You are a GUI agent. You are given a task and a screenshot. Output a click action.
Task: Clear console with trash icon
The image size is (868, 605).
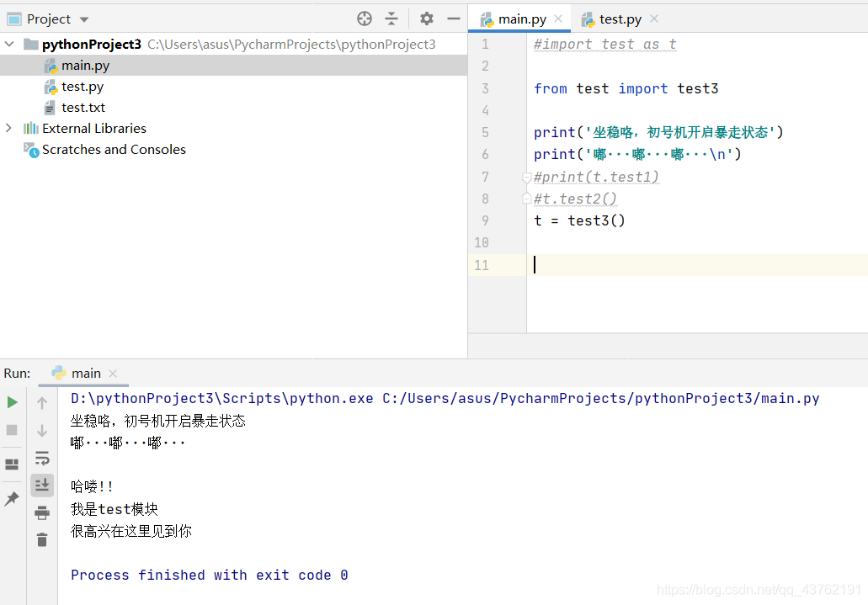coord(42,539)
